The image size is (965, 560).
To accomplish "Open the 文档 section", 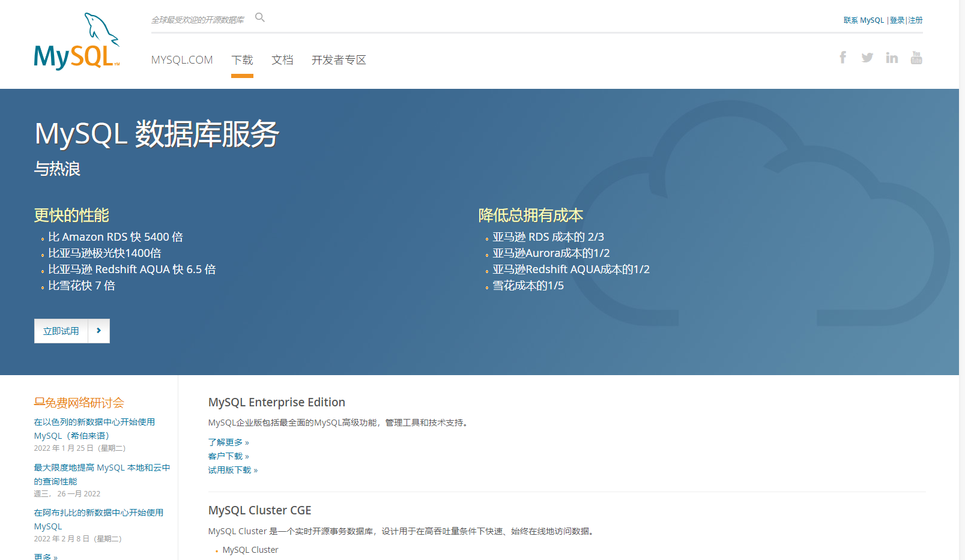I will (282, 60).
